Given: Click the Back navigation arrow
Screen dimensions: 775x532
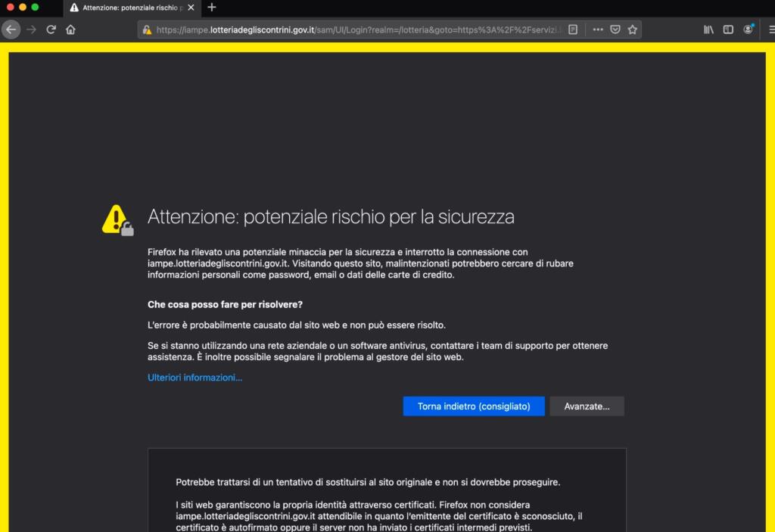Looking at the screenshot, I should click(11, 30).
